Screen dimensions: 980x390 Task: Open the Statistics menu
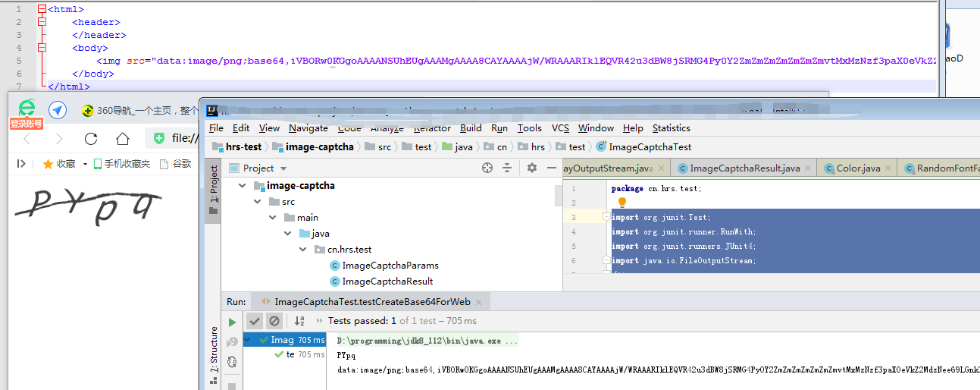click(672, 128)
